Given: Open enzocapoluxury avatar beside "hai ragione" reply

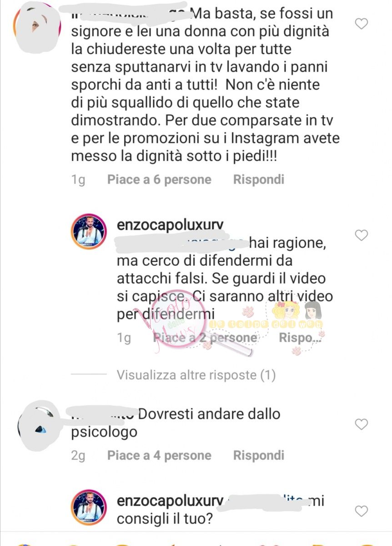Looking at the screenshot, I should point(89,232).
